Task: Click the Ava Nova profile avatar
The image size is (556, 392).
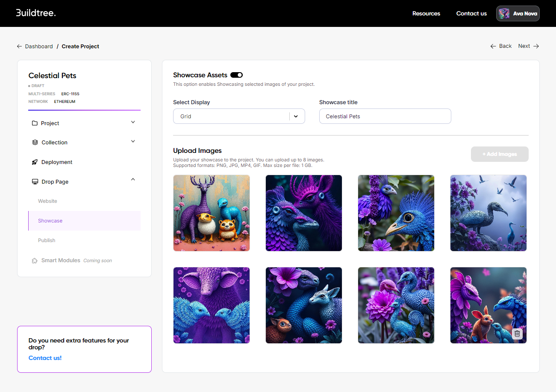Action: click(505, 14)
